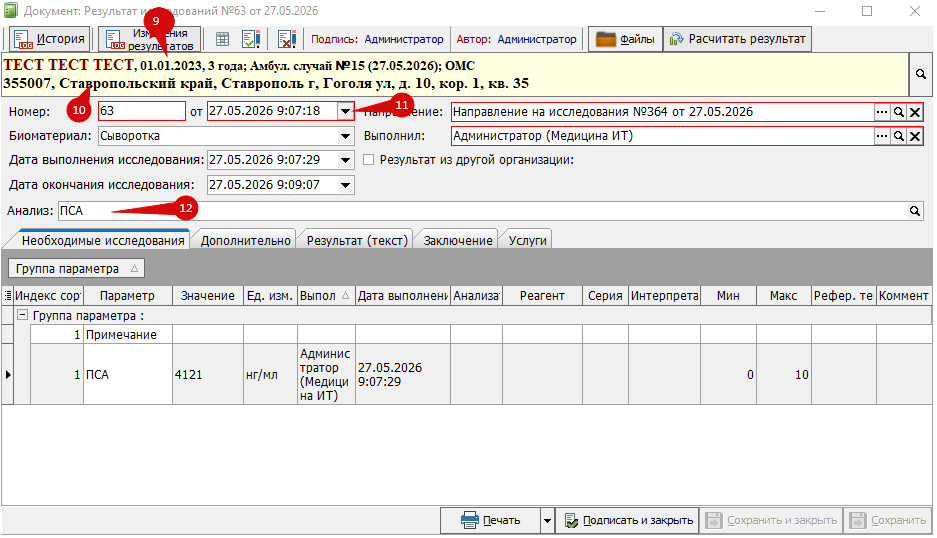Open the grid column chooser icon

click(x=8, y=296)
